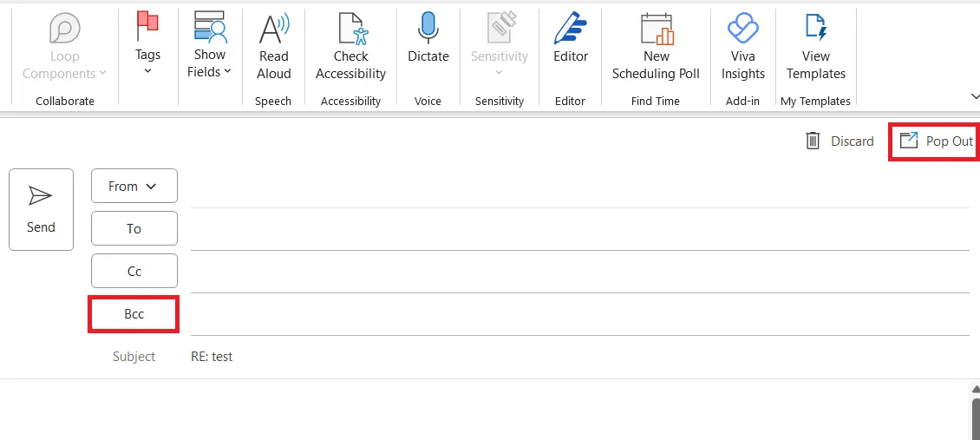Open the Tags flag menu
Image resolution: width=980 pixels, height=440 pixels.
pos(147,43)
